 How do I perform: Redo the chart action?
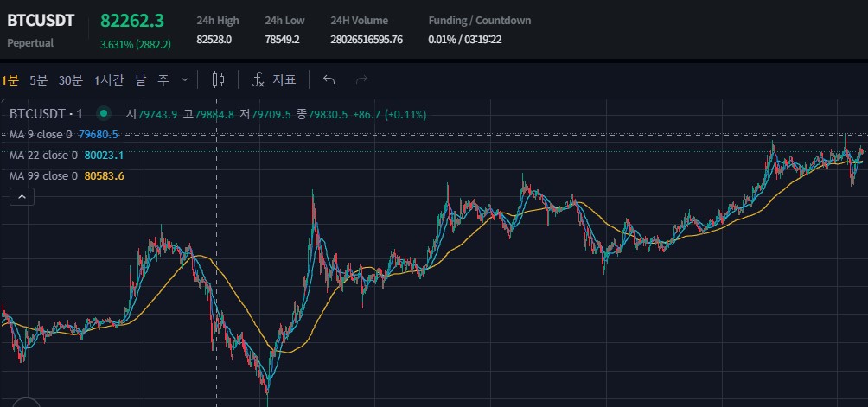[x=362, y=80]
